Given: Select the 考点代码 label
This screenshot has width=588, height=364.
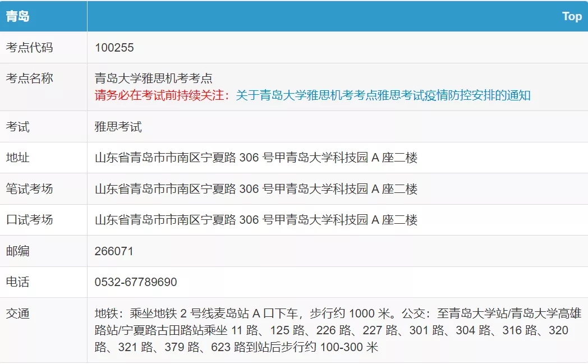Looking at the screenshot, I should 30,48.
